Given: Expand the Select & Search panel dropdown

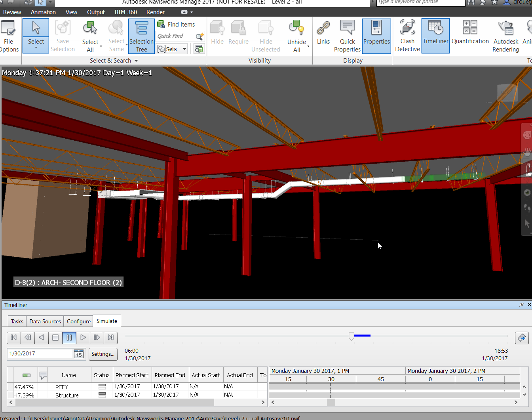Looking at the screenshot, I should coord(137,60).
